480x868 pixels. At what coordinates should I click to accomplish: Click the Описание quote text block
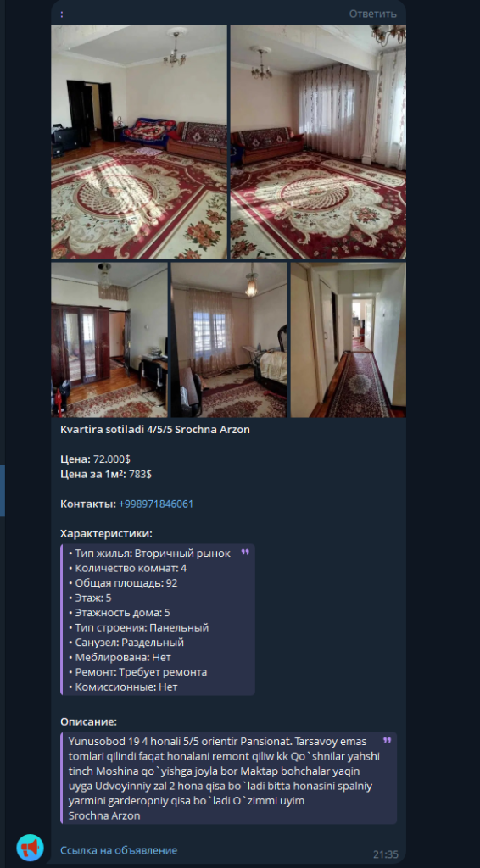[229, 778]
